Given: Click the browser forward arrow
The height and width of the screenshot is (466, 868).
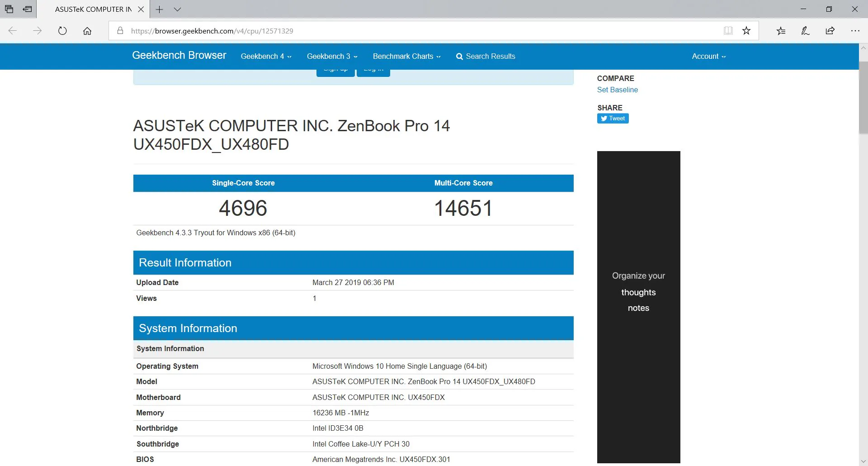Looking at the screenshot, I should click(x=38, y=31).
